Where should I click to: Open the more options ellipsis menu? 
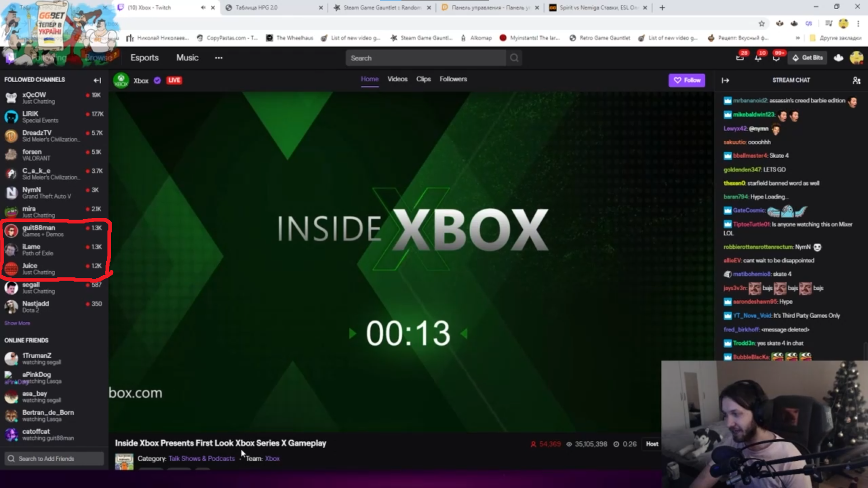click(x=219, y=58)
